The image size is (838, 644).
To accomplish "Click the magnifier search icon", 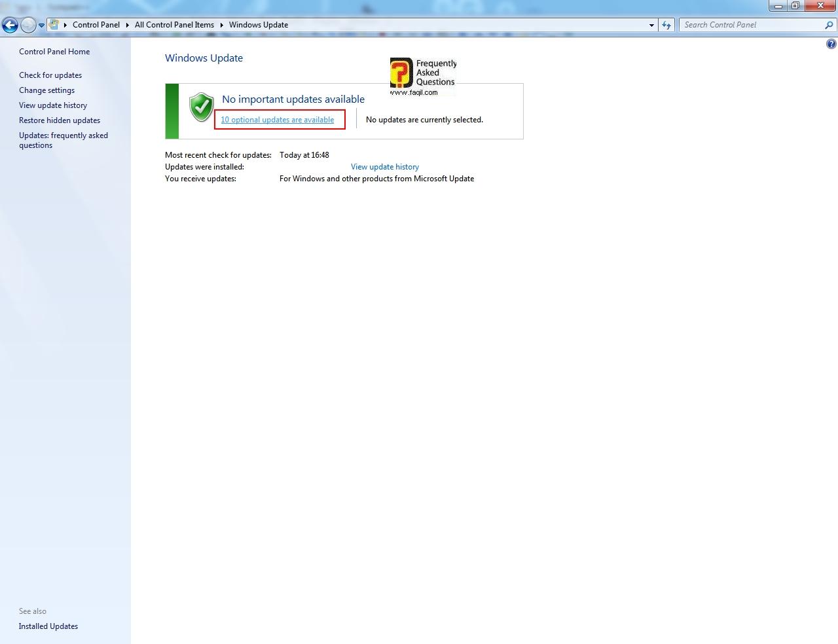I will (829, 25).
